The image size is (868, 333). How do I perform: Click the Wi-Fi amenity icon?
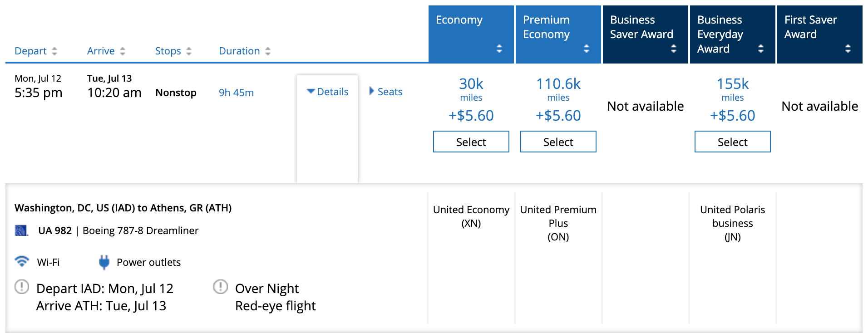pos(21,261)
